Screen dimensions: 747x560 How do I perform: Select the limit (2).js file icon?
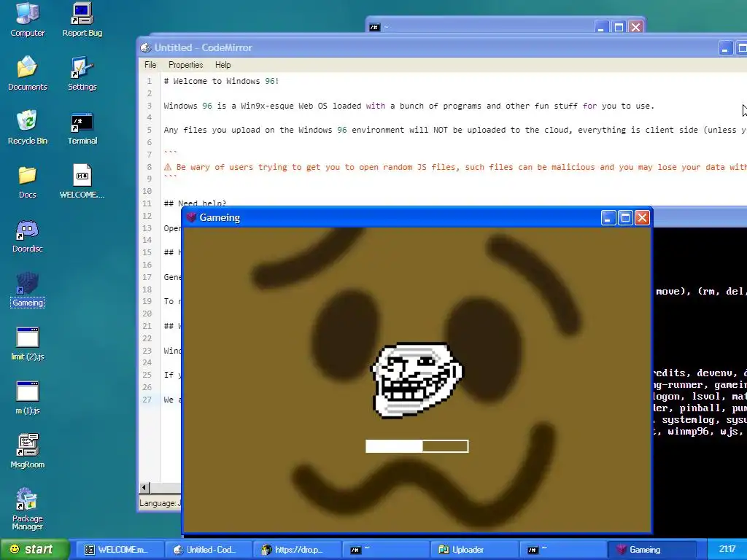click(27, 343)
